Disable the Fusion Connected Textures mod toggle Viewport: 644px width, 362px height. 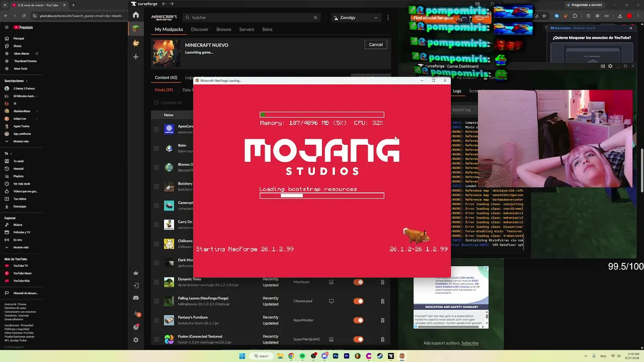[358, 339]
